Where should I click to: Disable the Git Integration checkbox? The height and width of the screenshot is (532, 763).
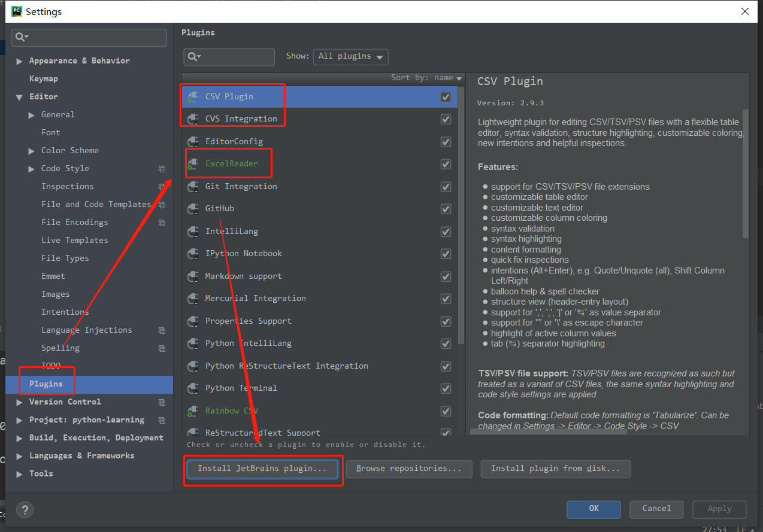[446, 187]
